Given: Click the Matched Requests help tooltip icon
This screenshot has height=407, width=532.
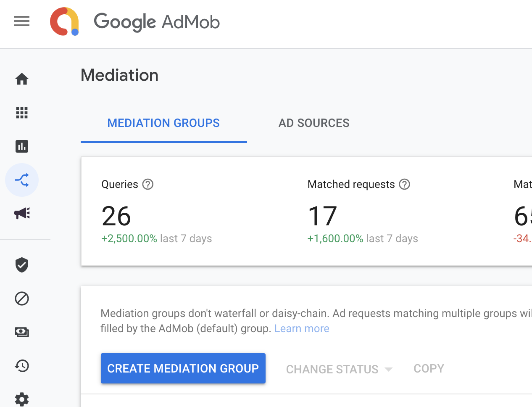Looking at the screenshot, I should pyautogui.click(x=404, y=184).
